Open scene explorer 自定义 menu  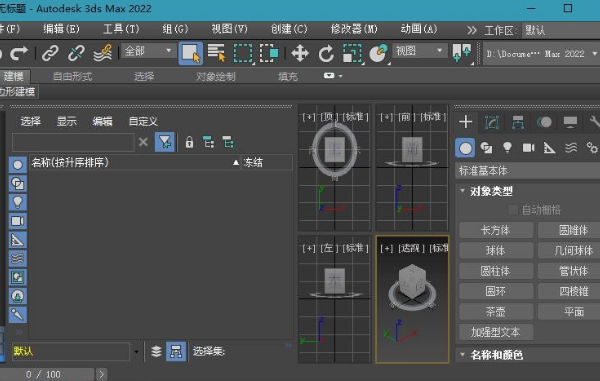pyautogui.click(x=143, y=122)
